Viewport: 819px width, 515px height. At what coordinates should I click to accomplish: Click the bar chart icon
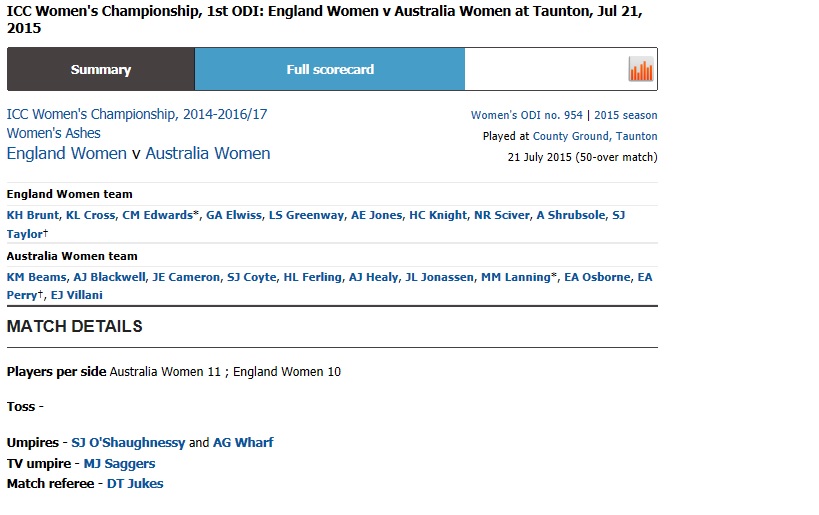click(640, 70)
